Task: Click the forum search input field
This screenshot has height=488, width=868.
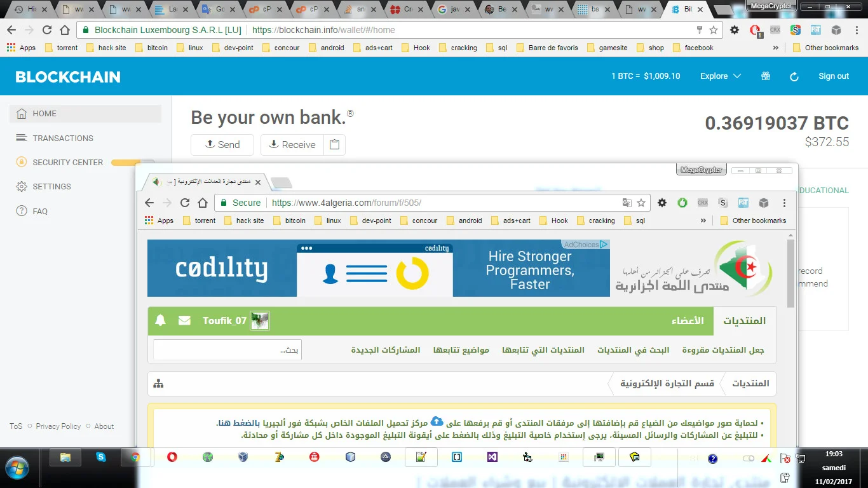Action: pos(227,350)
